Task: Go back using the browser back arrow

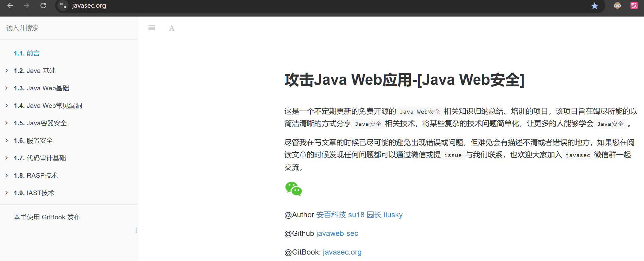Action: click(x=10, y=6)
